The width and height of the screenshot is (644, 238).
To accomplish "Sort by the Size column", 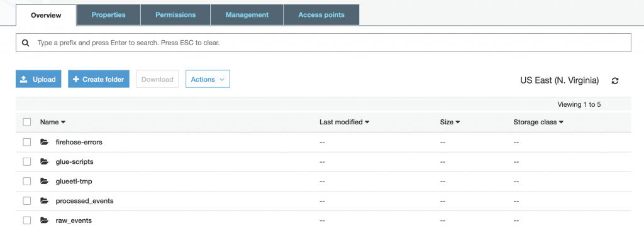I will (x=450, y=122).
